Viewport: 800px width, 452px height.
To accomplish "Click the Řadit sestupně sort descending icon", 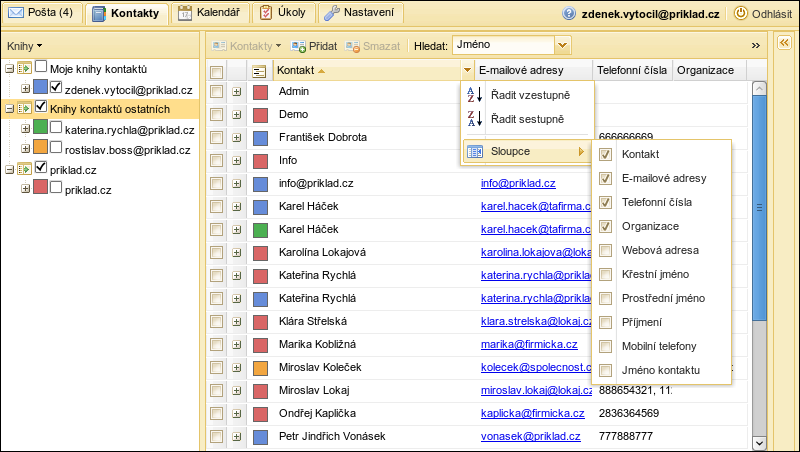I will click(475, 120).
